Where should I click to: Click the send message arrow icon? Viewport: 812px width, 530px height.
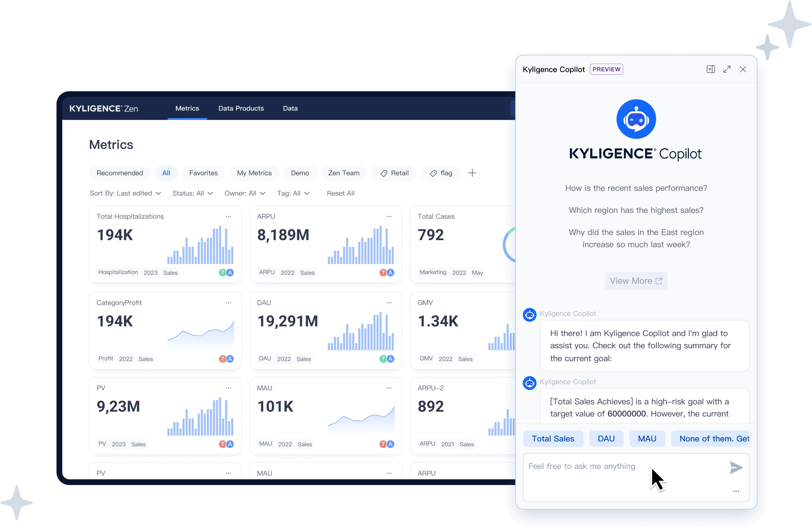736,467
